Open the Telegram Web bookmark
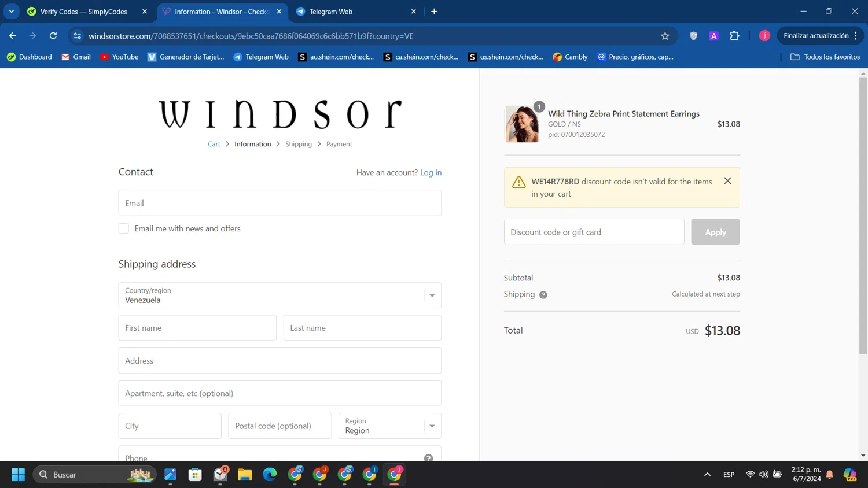 (x=261, y=57)
